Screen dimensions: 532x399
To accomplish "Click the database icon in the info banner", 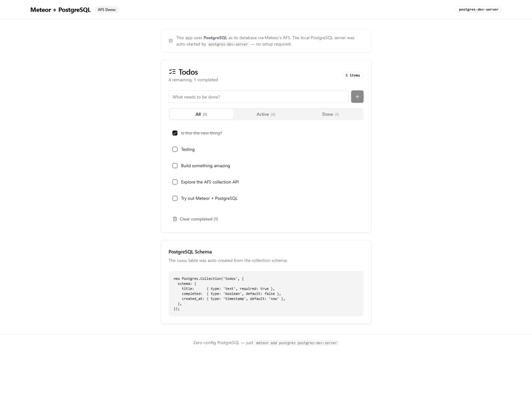I will pyautogui.click(x=170, y=41).
